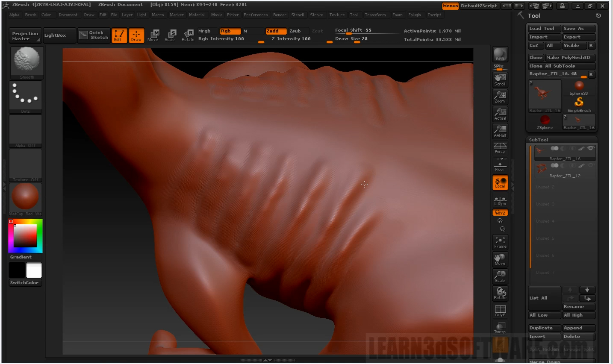Click the Load Tool button

coord(543,29)
